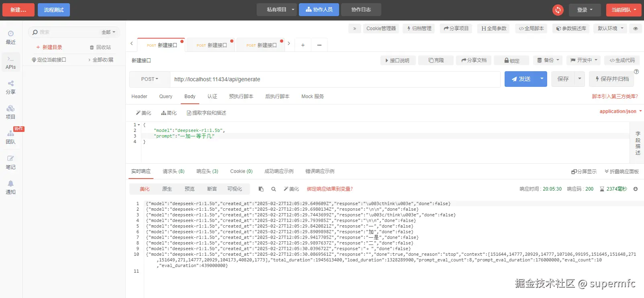Open the 项目 project sidebar item
Screen dimensions: 644x298
coord(11,112)
